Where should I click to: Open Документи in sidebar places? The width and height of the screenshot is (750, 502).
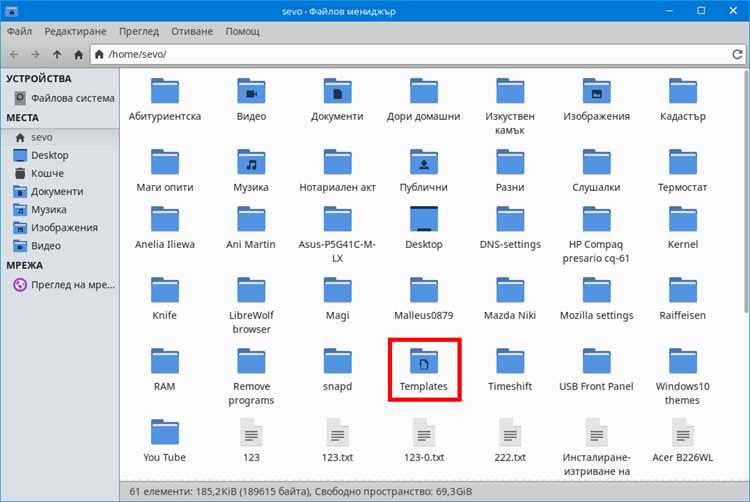[x=60, y=192]
